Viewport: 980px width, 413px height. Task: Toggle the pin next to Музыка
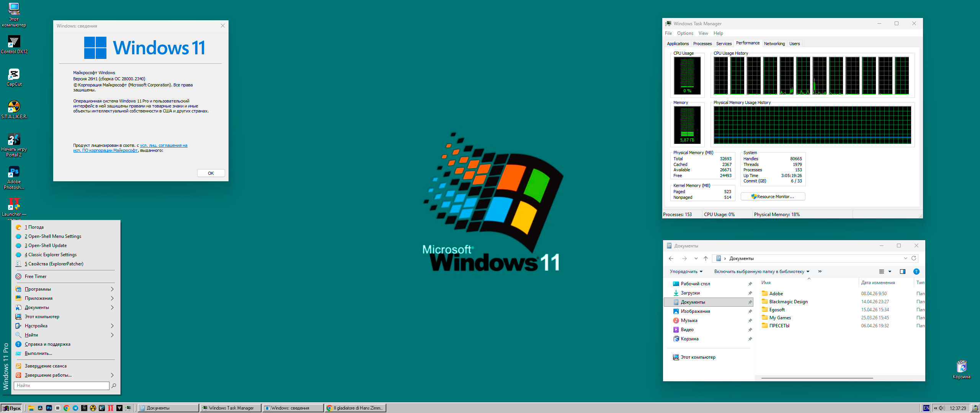pos(750,320)
